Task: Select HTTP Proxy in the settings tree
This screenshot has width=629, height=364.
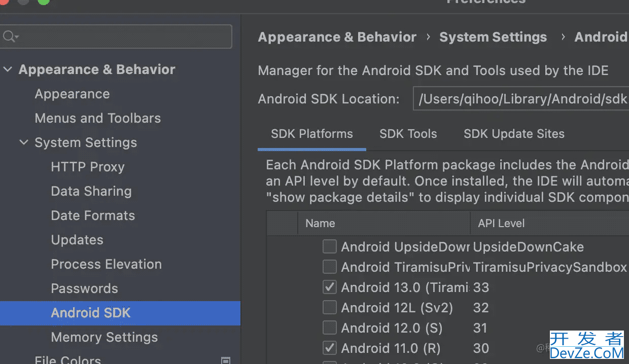Action: click(x=87, y=167)
